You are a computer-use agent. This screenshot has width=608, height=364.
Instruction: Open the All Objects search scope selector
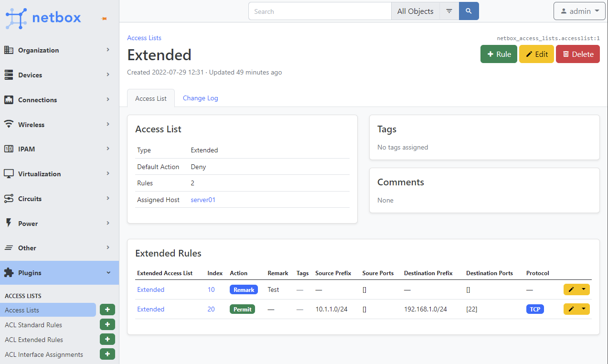pos(415,11)
